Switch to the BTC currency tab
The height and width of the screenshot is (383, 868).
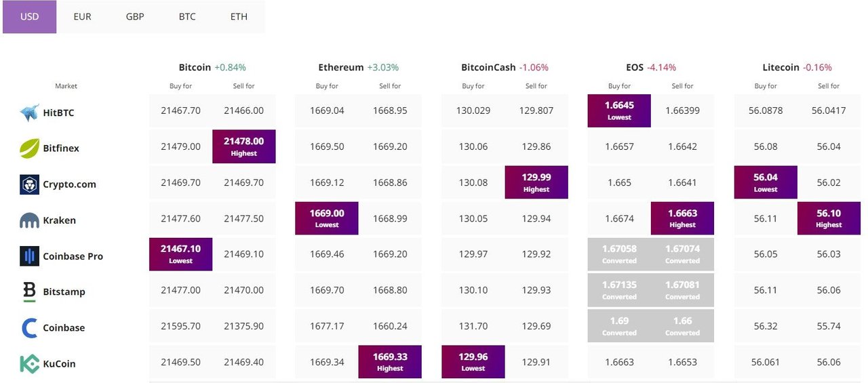point(187,16)
